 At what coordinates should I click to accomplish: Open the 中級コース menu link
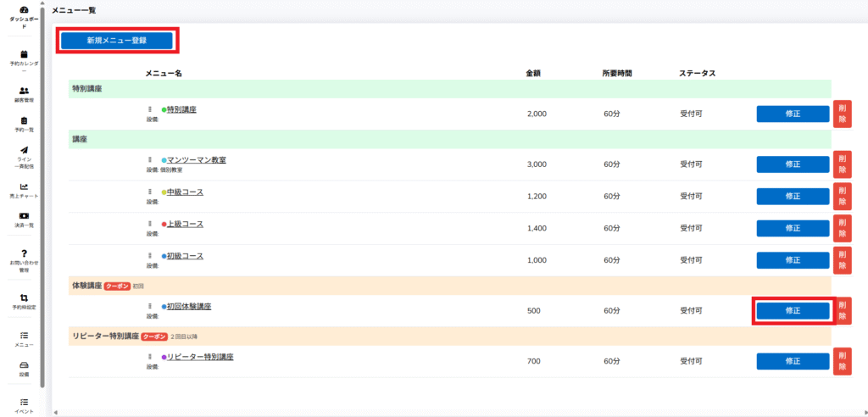point(185,192)
